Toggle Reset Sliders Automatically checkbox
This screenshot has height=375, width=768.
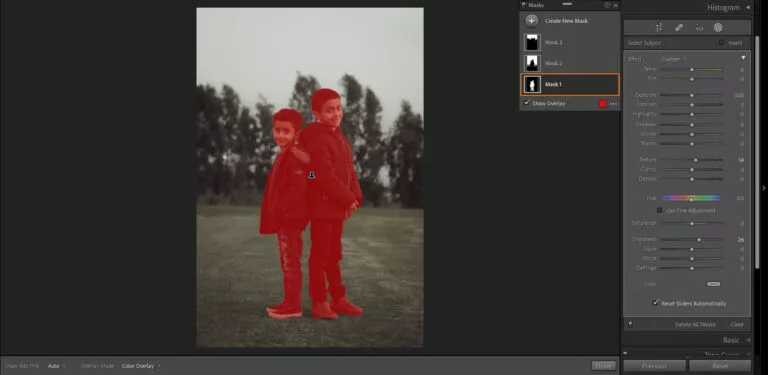point(655,303)
